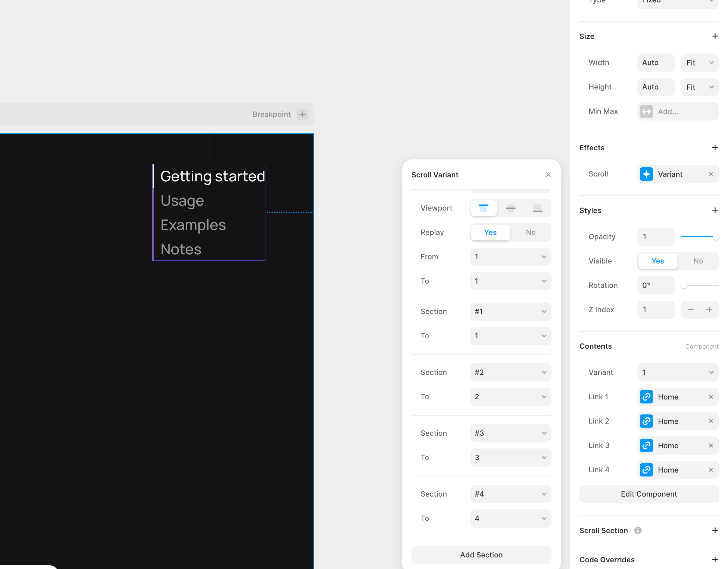Edit the Height Auto field
The image size is (728, 569).
[x=656, y=87]
